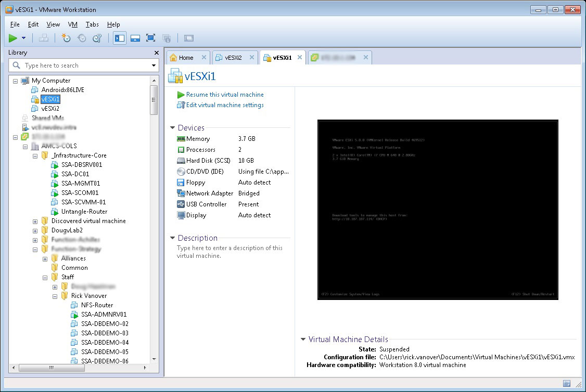Click Resume this virtual machine link

click(x=225, y=95)
